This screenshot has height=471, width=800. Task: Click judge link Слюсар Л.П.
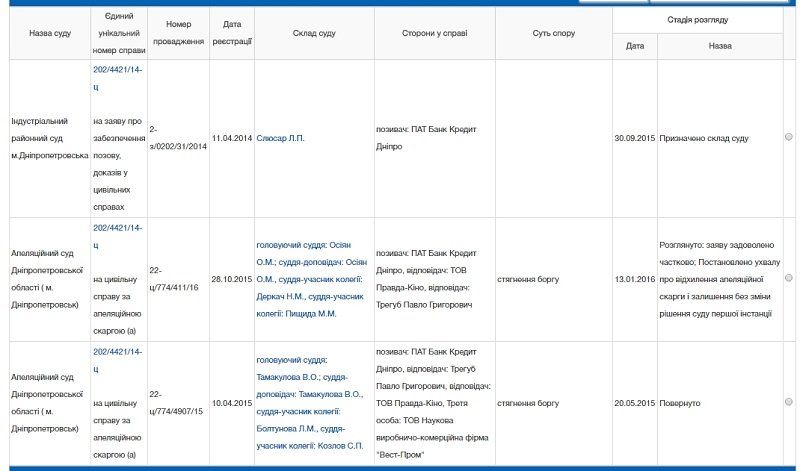coord(282,137)
